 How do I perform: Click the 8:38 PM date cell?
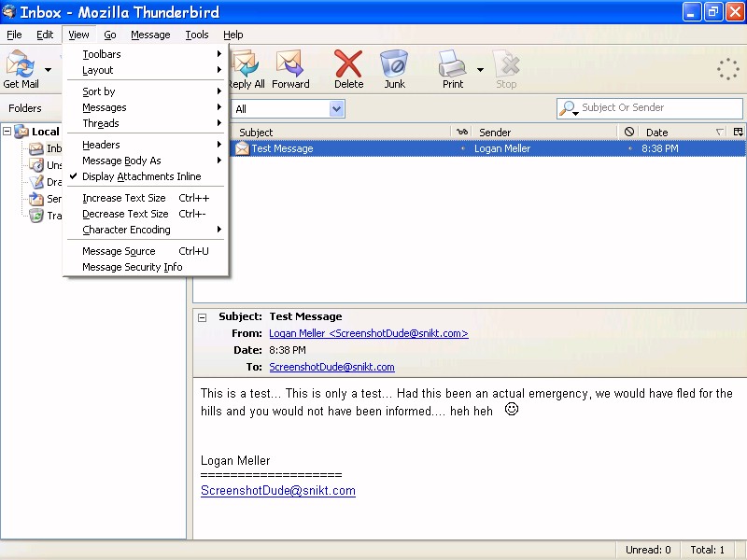click(660, 148)
